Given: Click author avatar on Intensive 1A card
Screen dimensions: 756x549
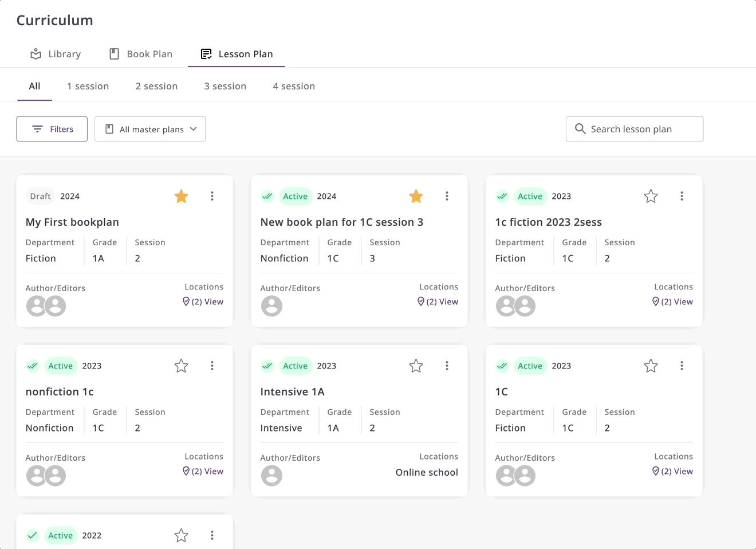Looking at the screenshot, I should [271, 476].
